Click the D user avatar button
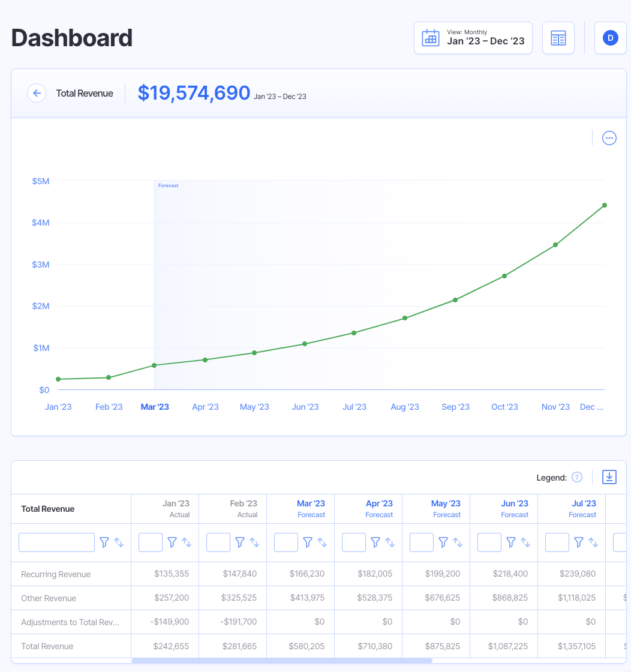Image resolution: width=631 pixels, height=672 pixels. click(610, 37)
